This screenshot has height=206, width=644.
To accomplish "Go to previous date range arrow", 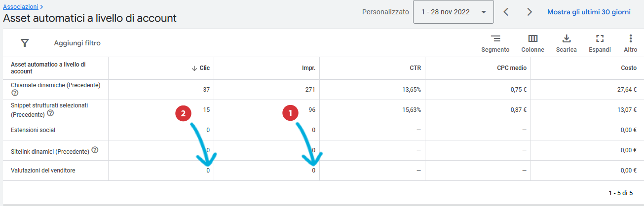I will click(x=506, y=12).
